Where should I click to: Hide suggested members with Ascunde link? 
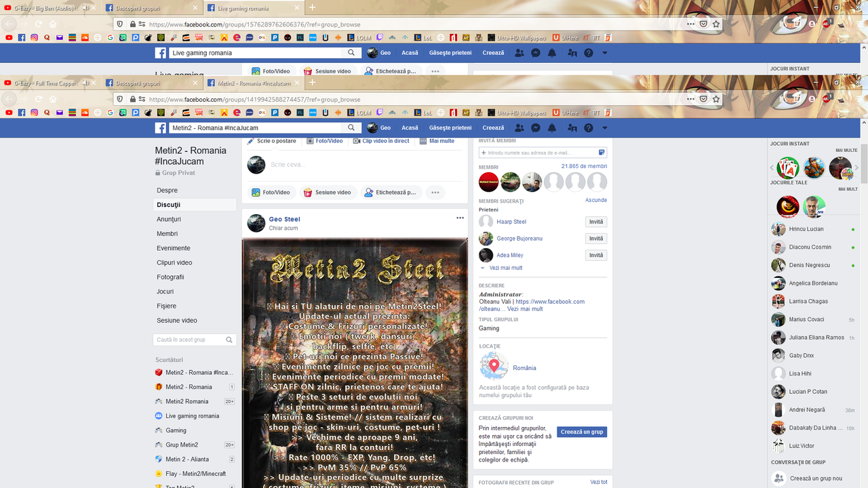click(x=596, y=201)
